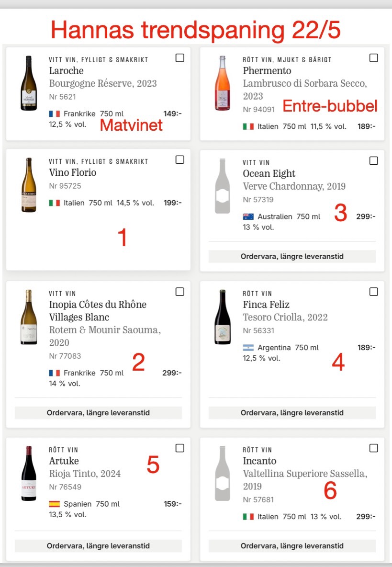The width and height of the screenshot is (392, 567).
Task: Open the Vino Florio bottle thumbnail
Action: pyautogui.click(x=29, y=185)
